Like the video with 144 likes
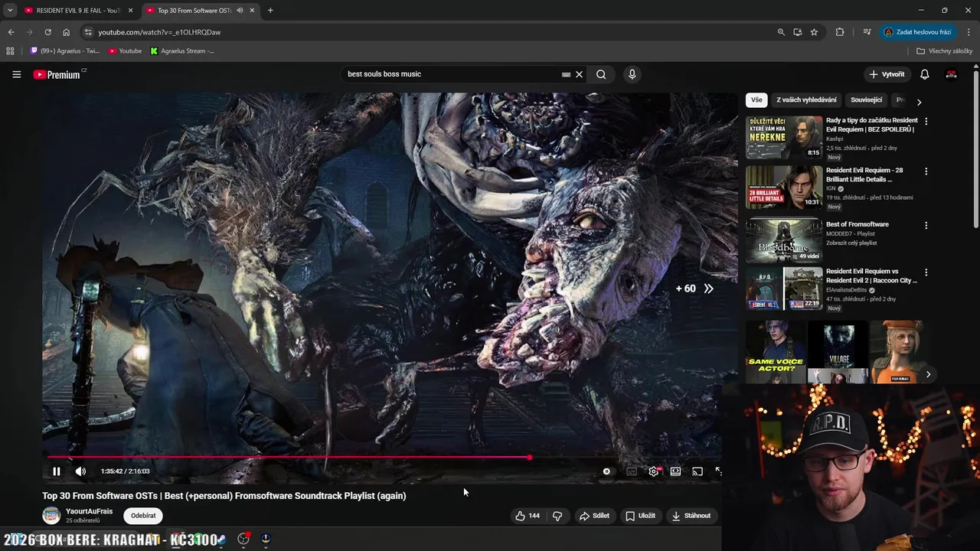980x551 pixels. [528, 516]
